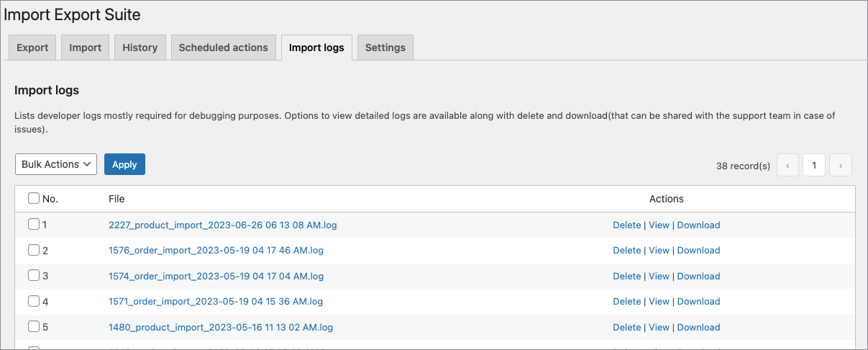Go to next page of records
868x350 pixels.
[841, 165]
